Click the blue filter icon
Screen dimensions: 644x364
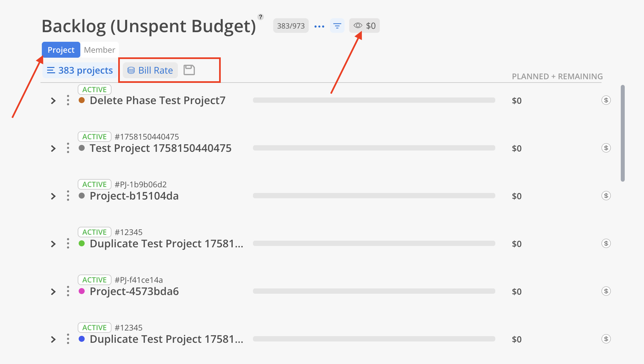tap(337, 26)
